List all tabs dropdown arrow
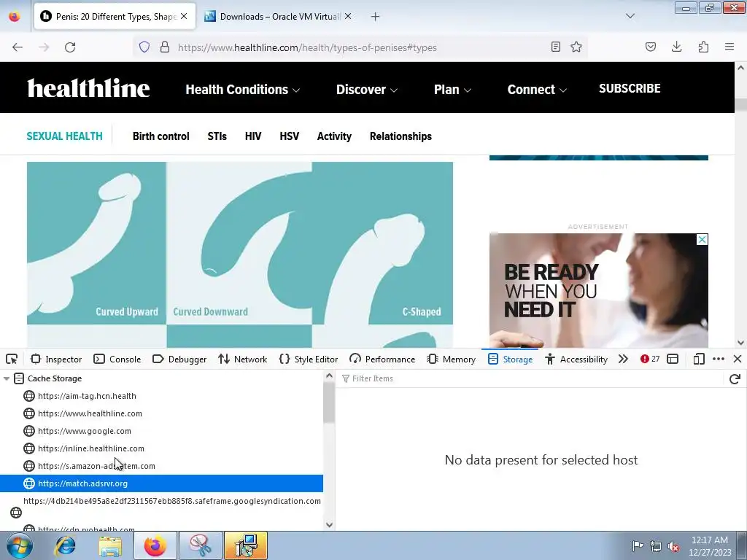 [630, 16]
